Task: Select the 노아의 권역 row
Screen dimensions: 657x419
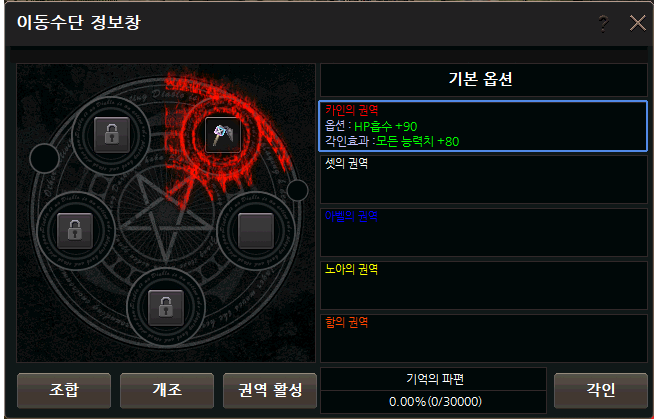Action: pyautogui.click(x=484, y=285)
